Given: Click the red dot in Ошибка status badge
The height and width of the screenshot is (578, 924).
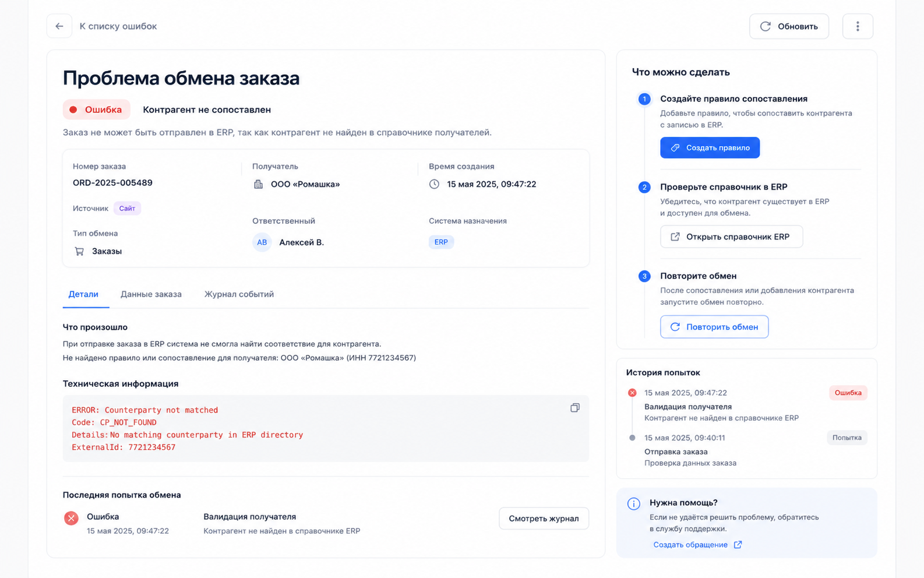Looking at the screenshot, I should (x=73, y=110).
